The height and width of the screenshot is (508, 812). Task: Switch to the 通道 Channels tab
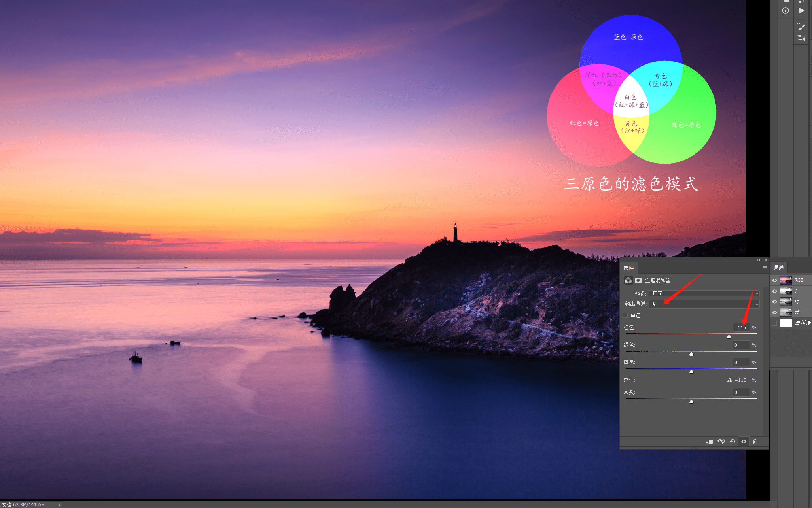pyautogui.click(x=778, y=268)
